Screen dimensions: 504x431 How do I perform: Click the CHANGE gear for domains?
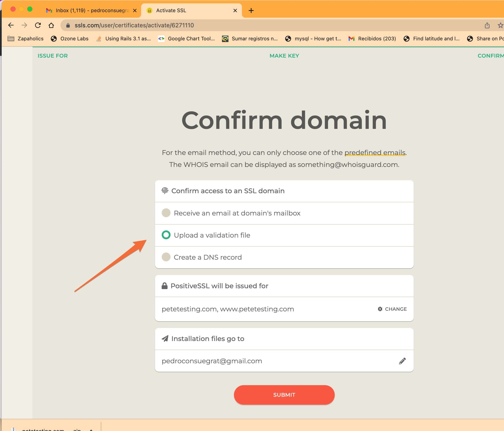(x=392, y=309)
